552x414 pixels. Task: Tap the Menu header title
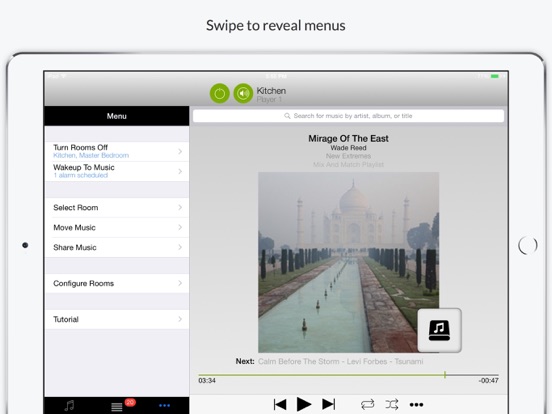[117, 116]
